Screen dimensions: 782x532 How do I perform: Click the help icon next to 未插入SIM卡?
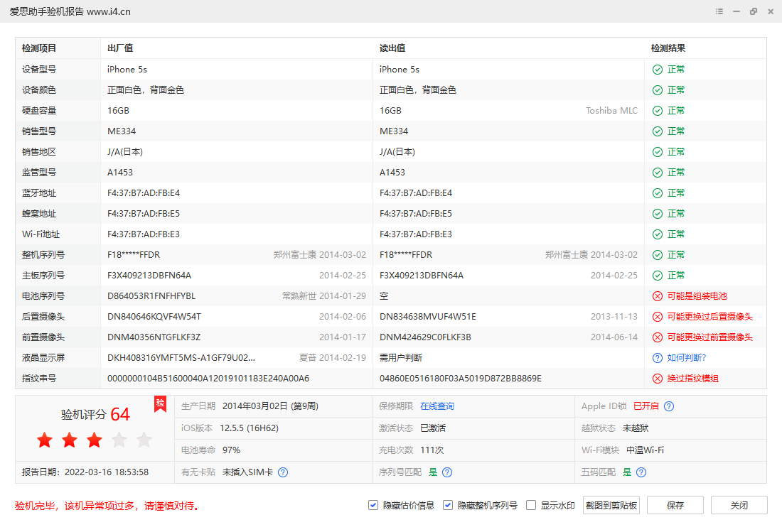[283, 472]
